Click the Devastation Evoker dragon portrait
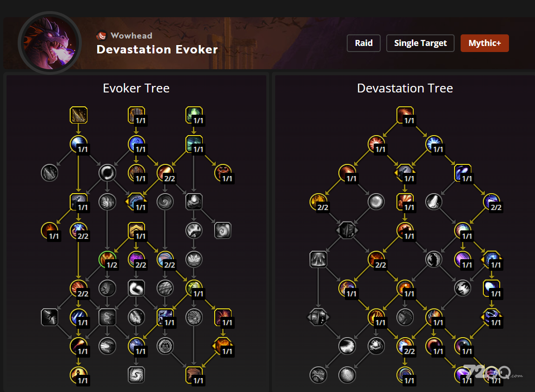Image resolution: width=535 pixels, height=392 pixels. [50, 43]
